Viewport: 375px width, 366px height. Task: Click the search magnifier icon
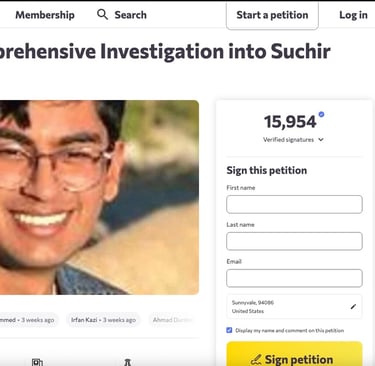click(102, 14)
